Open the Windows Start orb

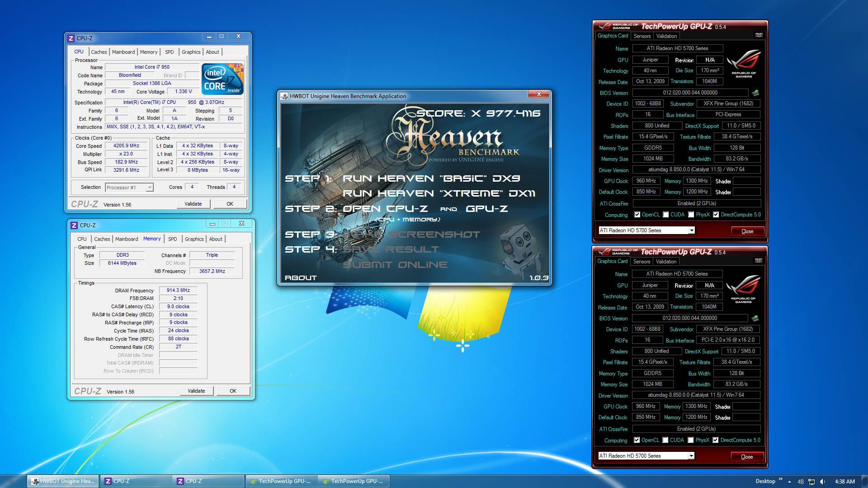click(12, 481)
